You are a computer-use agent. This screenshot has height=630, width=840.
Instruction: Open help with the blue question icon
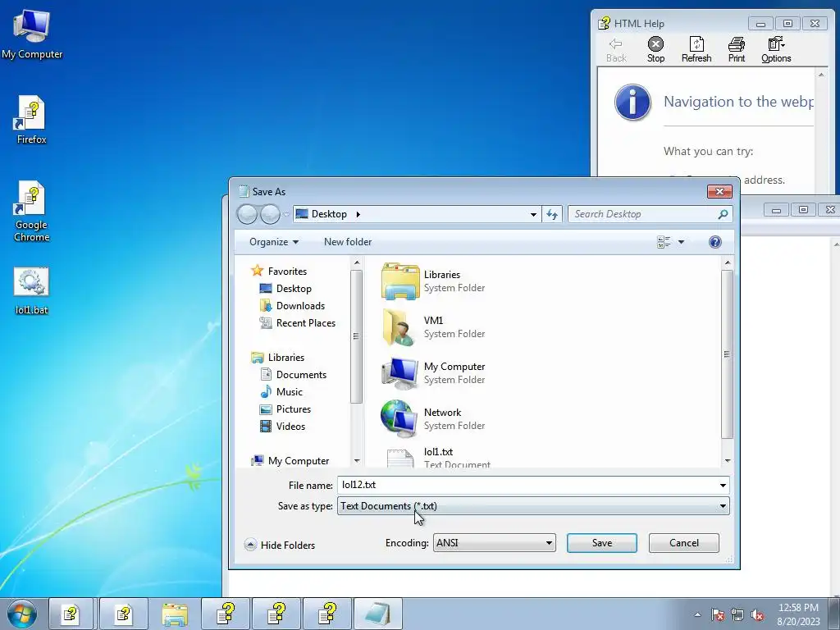(x=714, y=242)
